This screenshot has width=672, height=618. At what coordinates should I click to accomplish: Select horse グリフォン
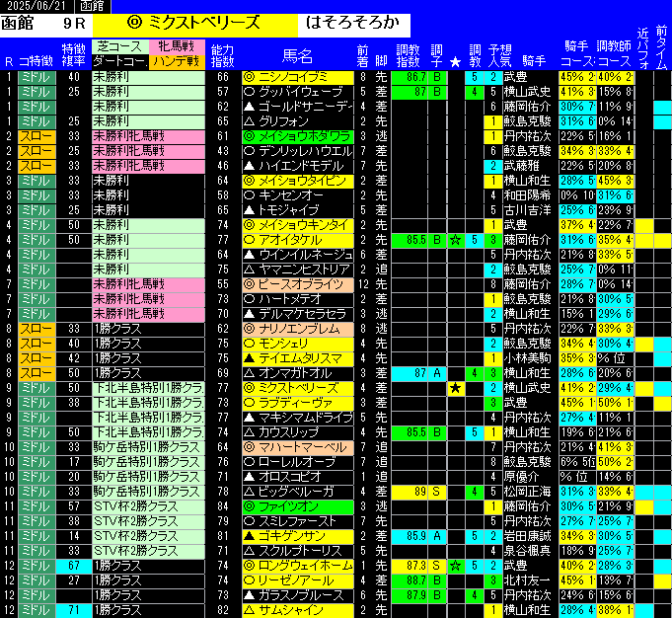tap(298, 121)
